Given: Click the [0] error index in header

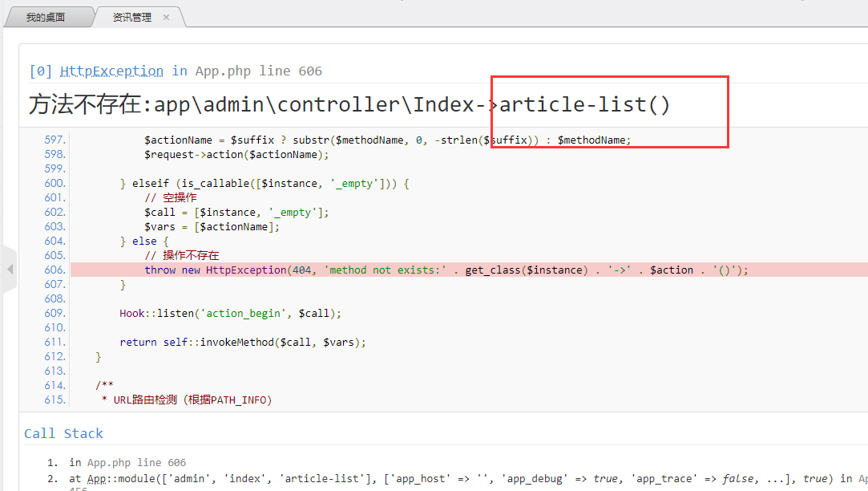Looking at the screenshot, I should 41,71.
